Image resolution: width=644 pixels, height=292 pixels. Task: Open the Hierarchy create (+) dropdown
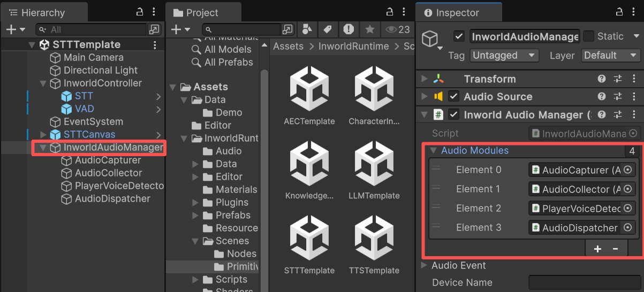click(15, 29)
